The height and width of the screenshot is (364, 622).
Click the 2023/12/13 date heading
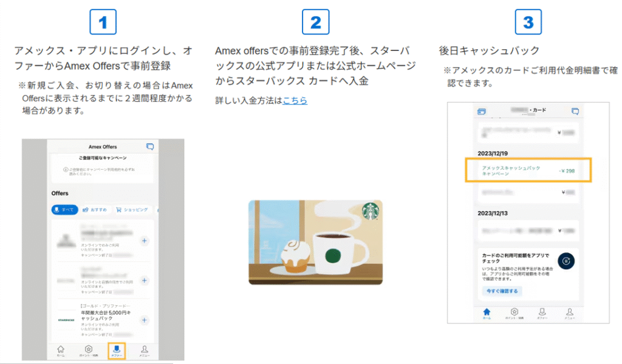(493, 213)
